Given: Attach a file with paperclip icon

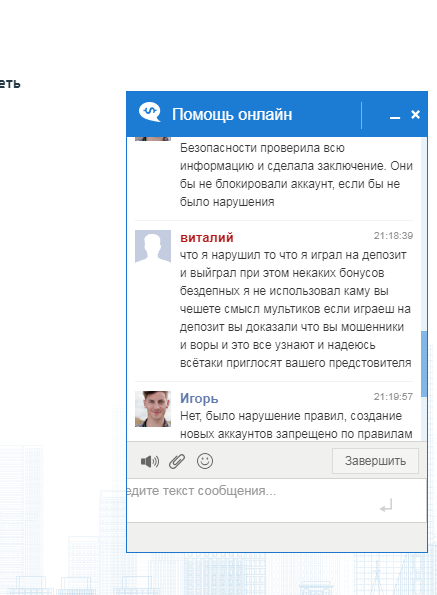Looking at the screenshot, I should [177, 461].
